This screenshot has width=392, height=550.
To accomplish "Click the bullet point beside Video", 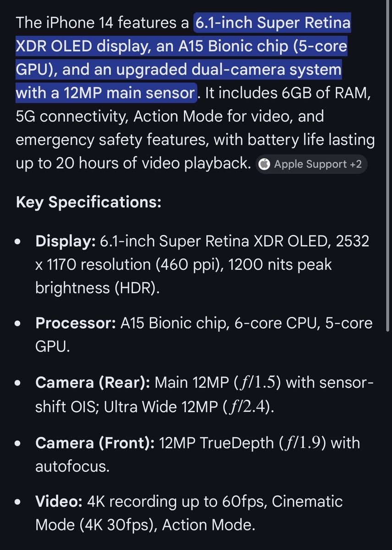I will pyautogui.click(x=18, y=502).
